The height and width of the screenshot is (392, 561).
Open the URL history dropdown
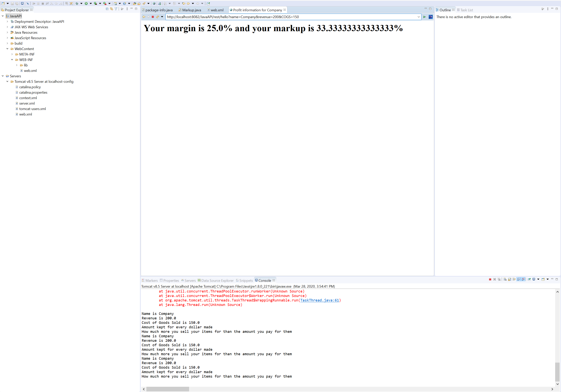coord(419,17)
